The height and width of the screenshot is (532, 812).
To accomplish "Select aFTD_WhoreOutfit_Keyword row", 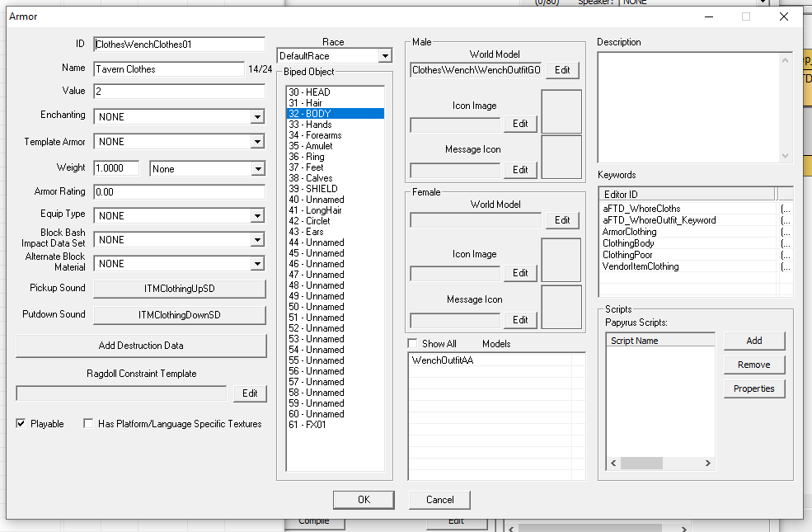I will click(696, 220).
